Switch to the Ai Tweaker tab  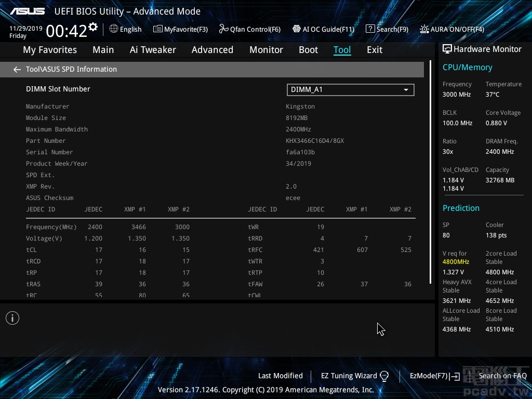153,50
